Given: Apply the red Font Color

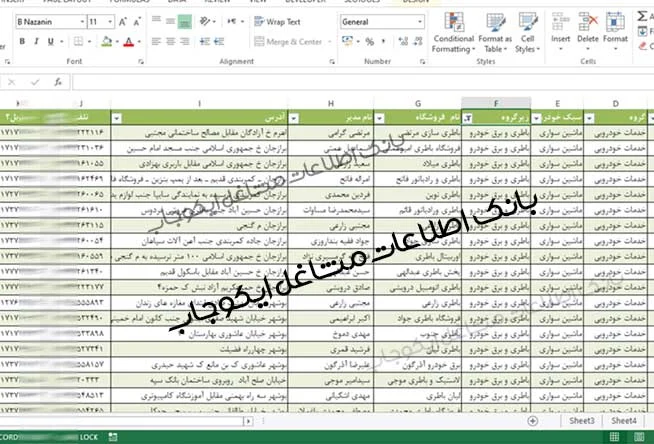Looking at the screenshot, I should tap(128, 41).
